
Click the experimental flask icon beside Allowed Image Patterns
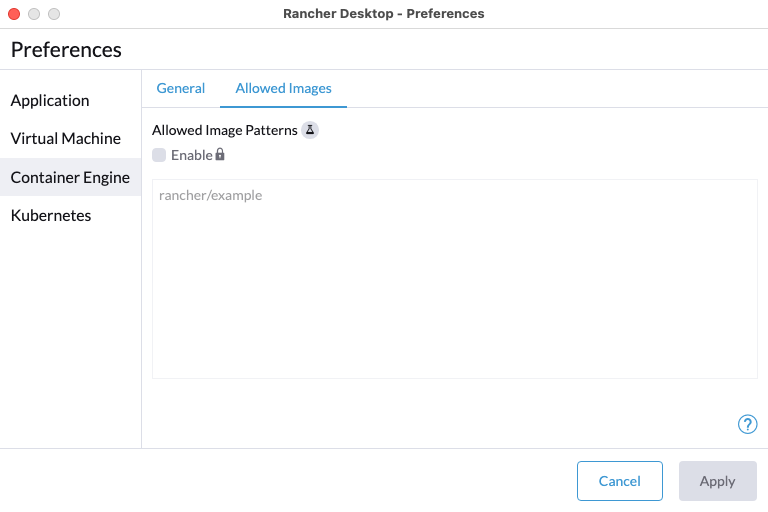pos(310,131)
